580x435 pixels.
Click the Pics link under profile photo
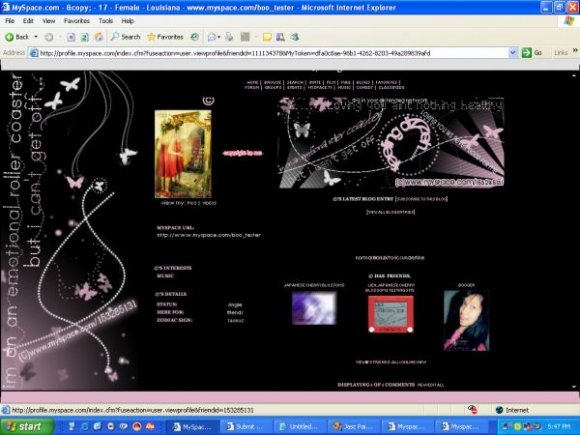192,203
